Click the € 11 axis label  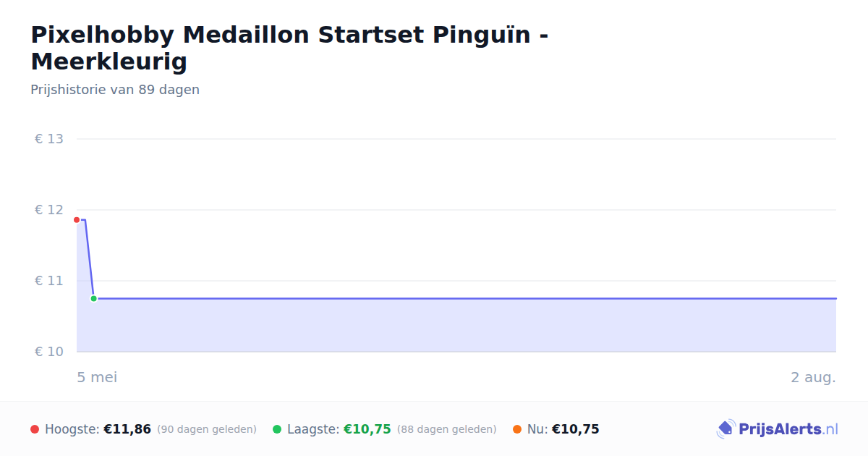coord(49,281)
